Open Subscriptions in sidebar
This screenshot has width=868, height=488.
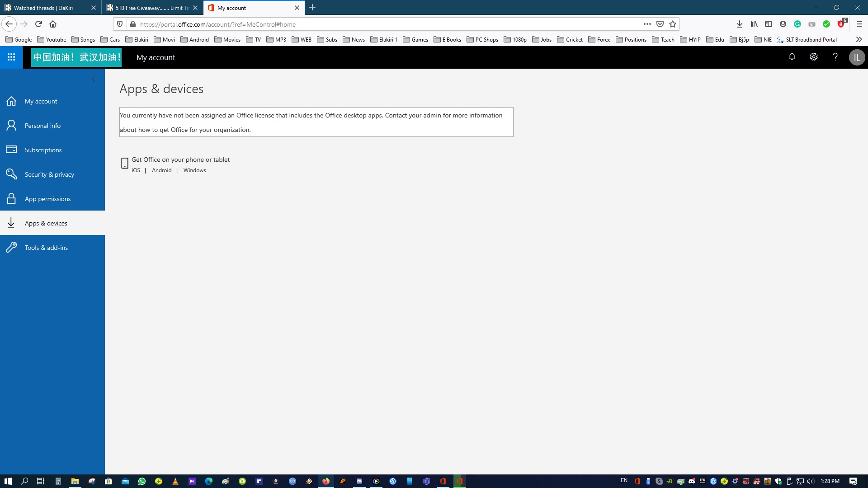pos(52,150)
